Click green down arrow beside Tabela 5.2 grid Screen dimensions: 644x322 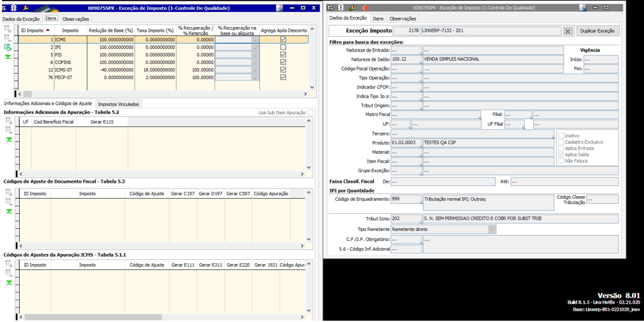point(8,140)
